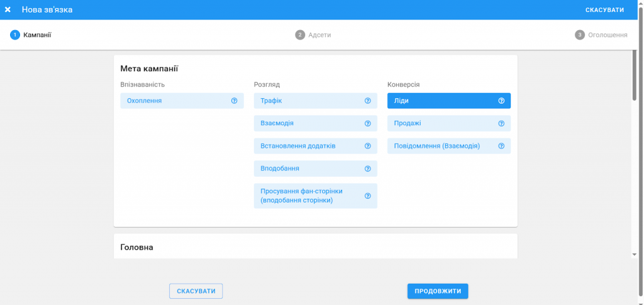Click help icon on Ліди option
Viewport: 644px width, 305px height.
pyautogui.click(x=501, y=101)
